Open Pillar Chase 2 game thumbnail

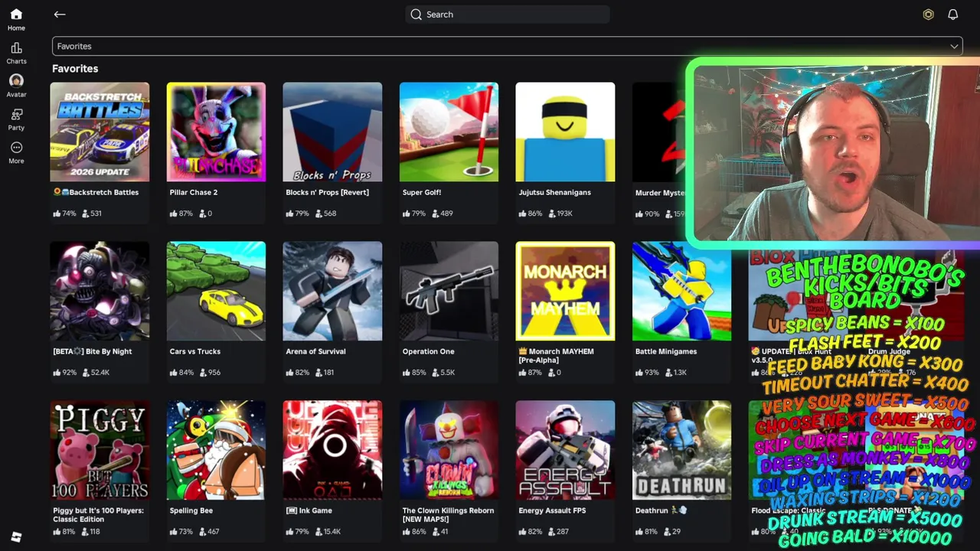[x=216, y=132]
